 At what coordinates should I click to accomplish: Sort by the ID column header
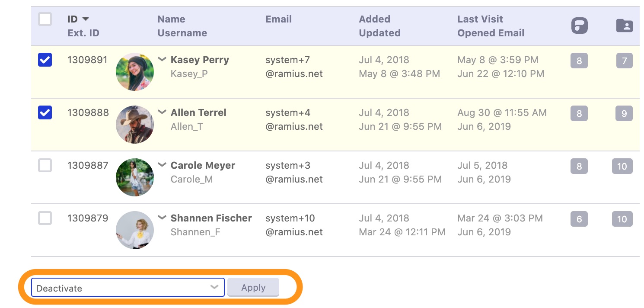[x=73, y=19]
